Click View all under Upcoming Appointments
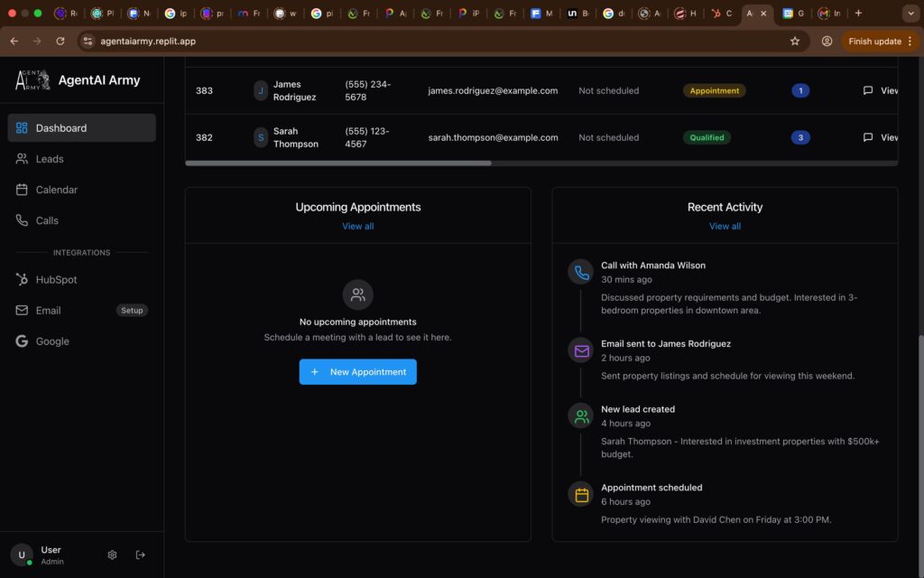 (357, 227)
